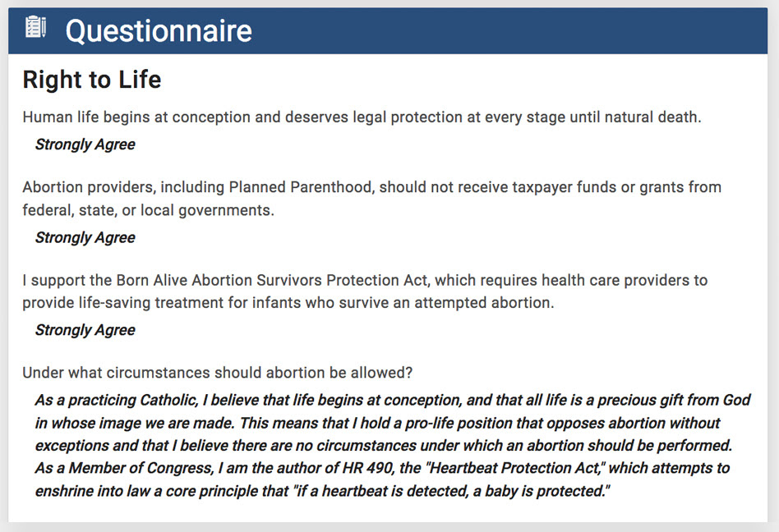779x532 pixels.
Task: Click Strongly Agree under the taxpayer funds statement
Action: [85, 237]
